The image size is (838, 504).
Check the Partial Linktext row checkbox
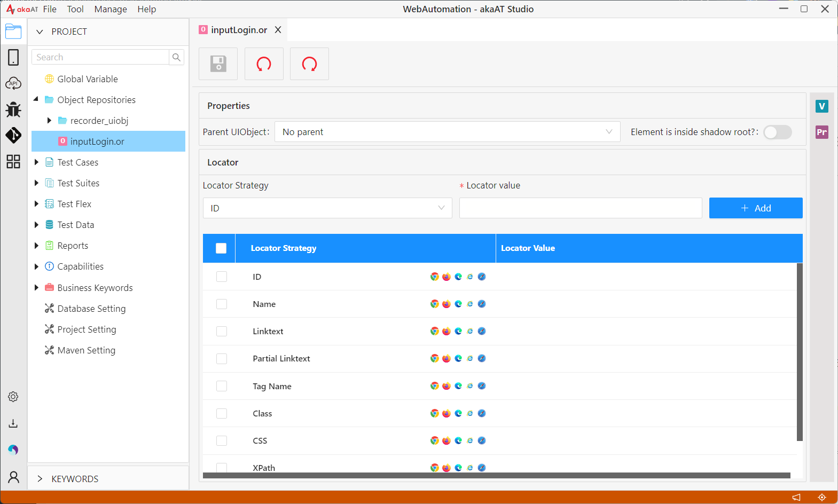pyautogui.click(x=222, y=358)
